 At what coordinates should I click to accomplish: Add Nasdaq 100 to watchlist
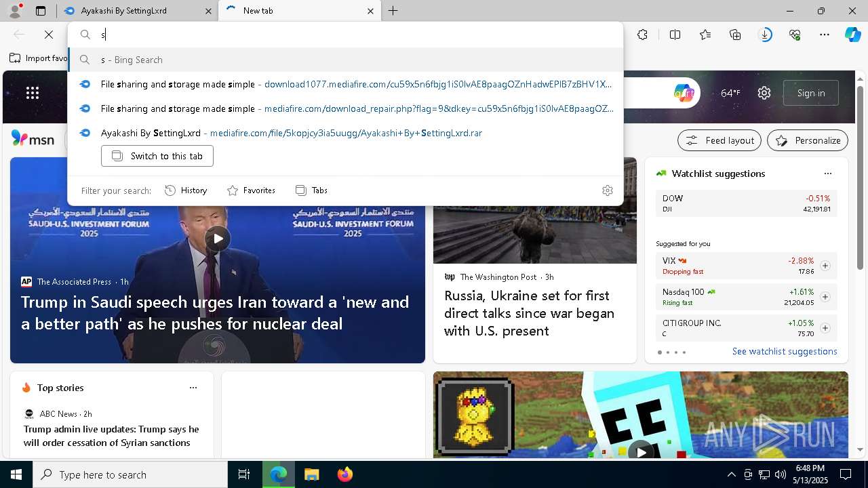(825, 297)
